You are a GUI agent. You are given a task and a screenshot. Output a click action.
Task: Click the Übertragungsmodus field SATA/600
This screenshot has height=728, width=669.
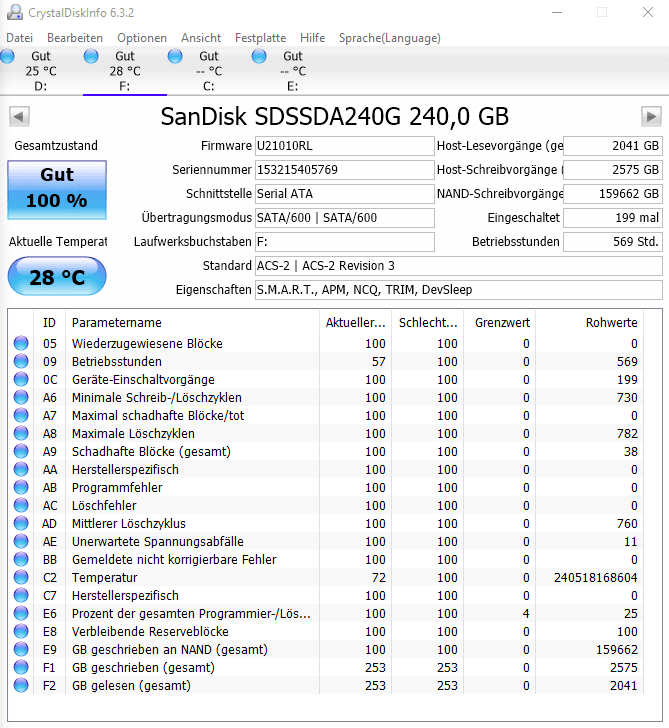tap(344, 218)
